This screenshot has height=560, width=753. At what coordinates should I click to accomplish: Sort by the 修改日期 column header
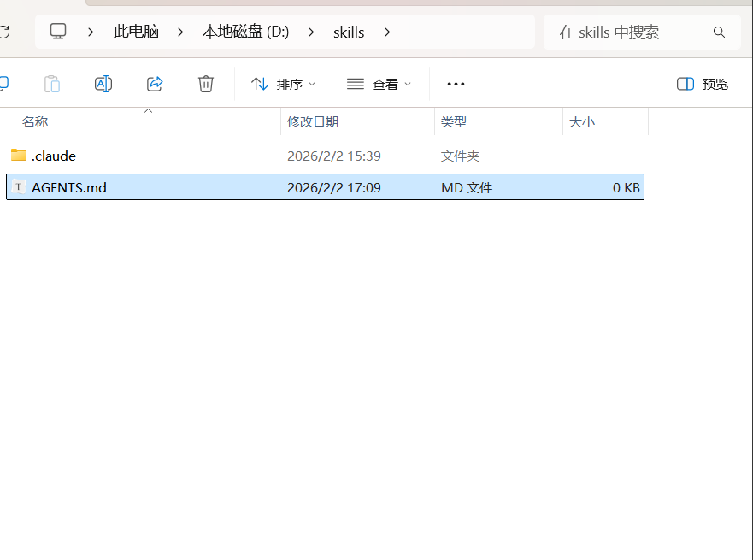coord(313,122)
